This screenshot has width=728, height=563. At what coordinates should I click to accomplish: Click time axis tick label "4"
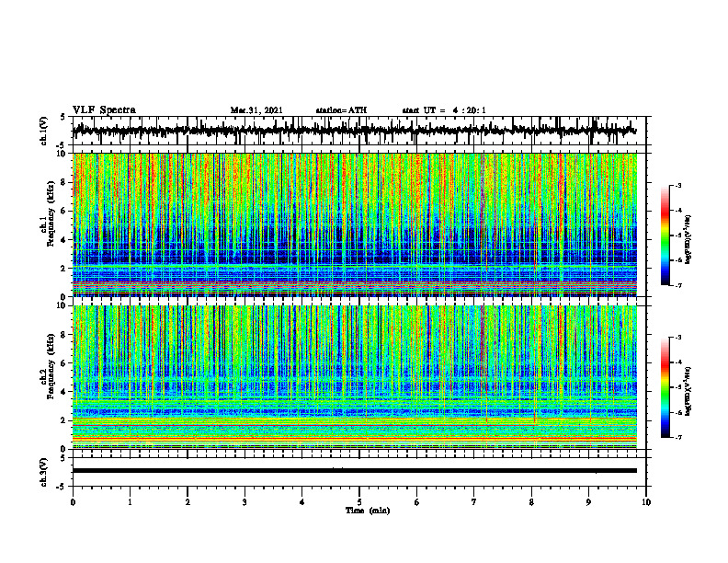tap(302, 502)
